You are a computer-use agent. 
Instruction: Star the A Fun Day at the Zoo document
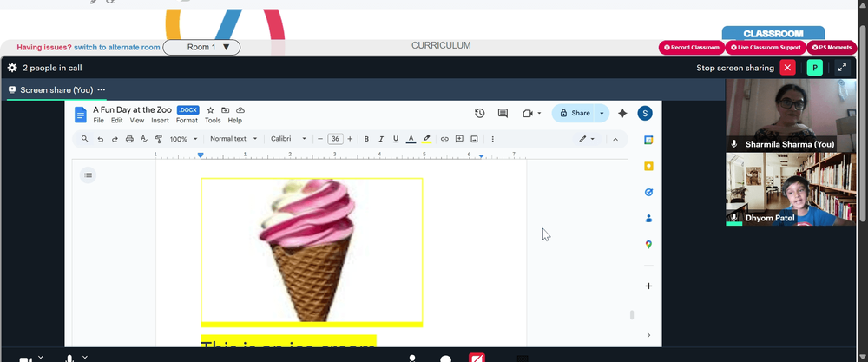210,110
